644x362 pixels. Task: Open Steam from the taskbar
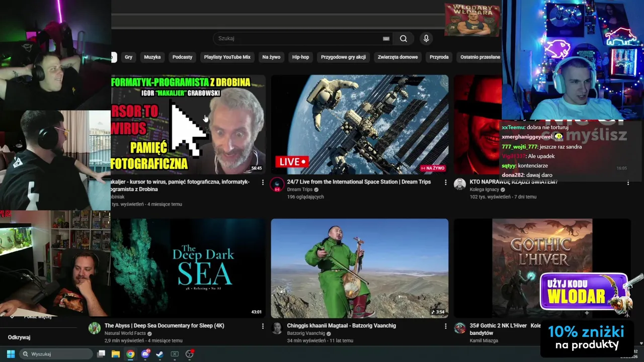[159, 354]
